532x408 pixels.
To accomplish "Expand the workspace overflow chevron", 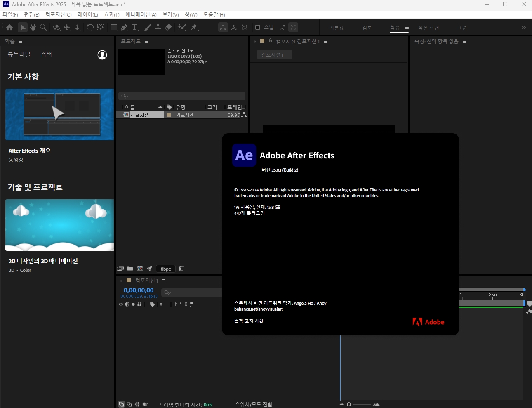I will [x=523, y=28].
